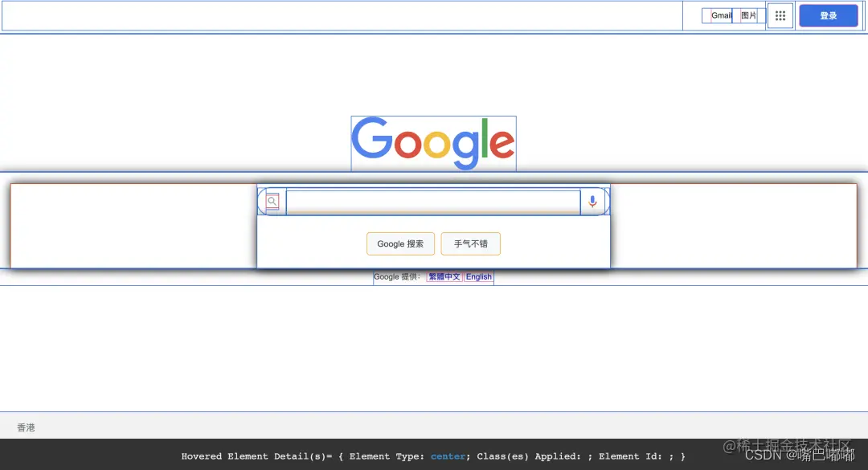Click the 'center' element type in hover details
Viewport: 868px width, 470px height.
click(x=448, y=456)
